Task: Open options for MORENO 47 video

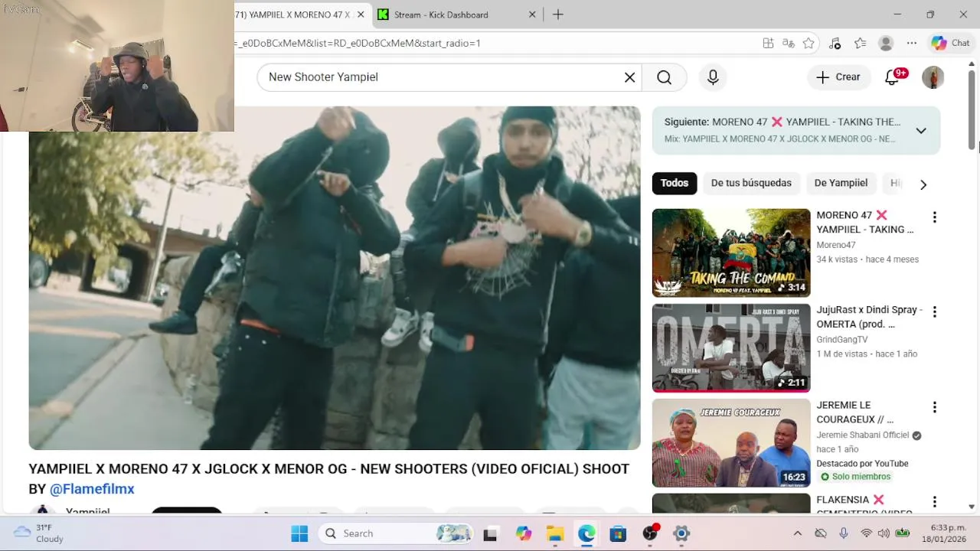Action: click(934, 217)
